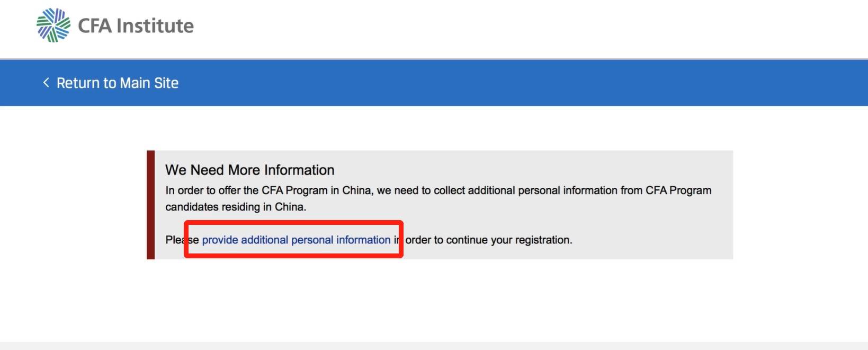Viewport: 868px width, 350px height.
Task: Open the Return to Main Site link
Action: coord(117,83)
